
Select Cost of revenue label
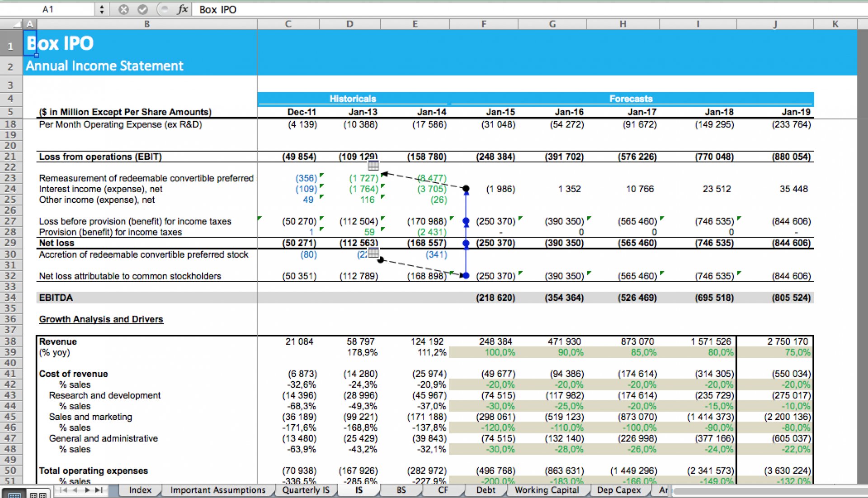73,374
